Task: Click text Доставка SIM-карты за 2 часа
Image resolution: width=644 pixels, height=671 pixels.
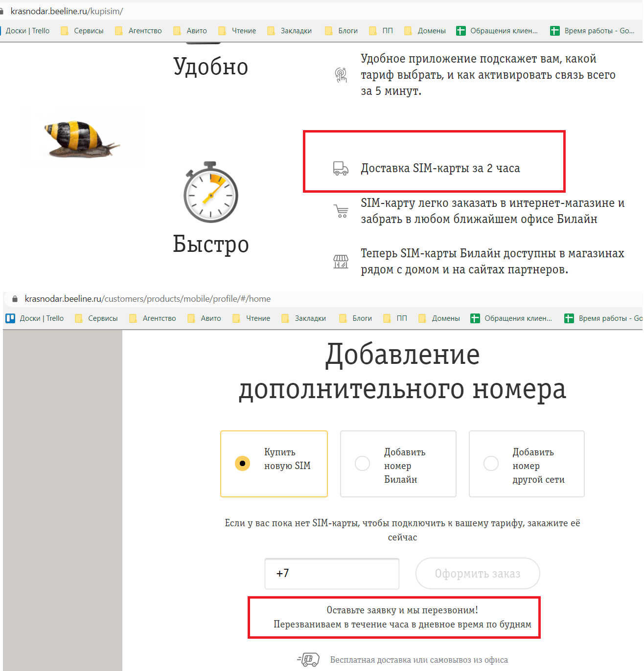Action: 440,168
